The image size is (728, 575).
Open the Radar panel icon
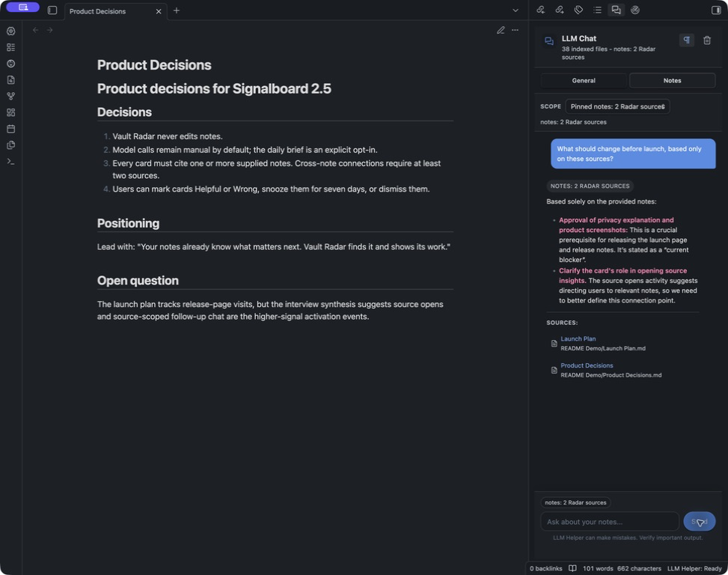[x=635, y=10]
